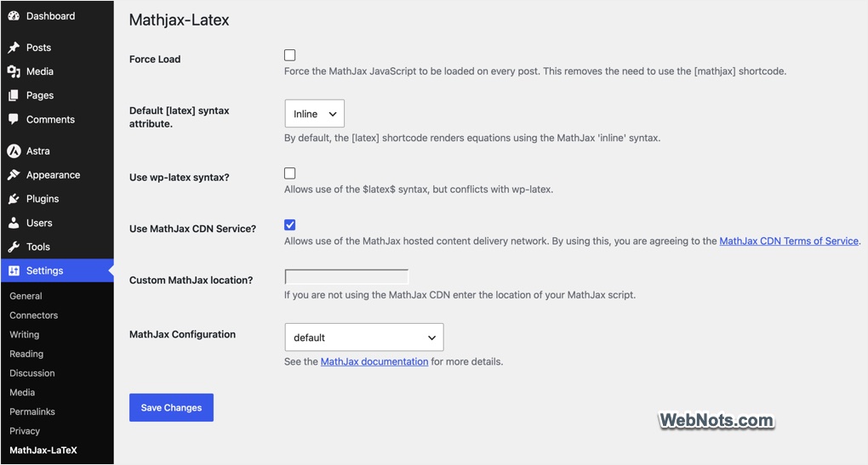Click the Comments speech bubble icon
This screenshot has width=868, height=465.
14,119
